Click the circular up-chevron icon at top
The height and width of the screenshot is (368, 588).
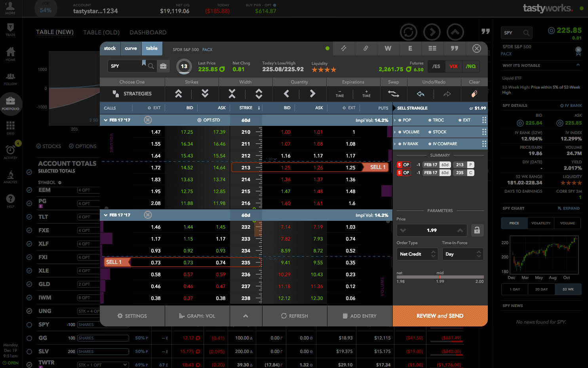click(455, 32)
